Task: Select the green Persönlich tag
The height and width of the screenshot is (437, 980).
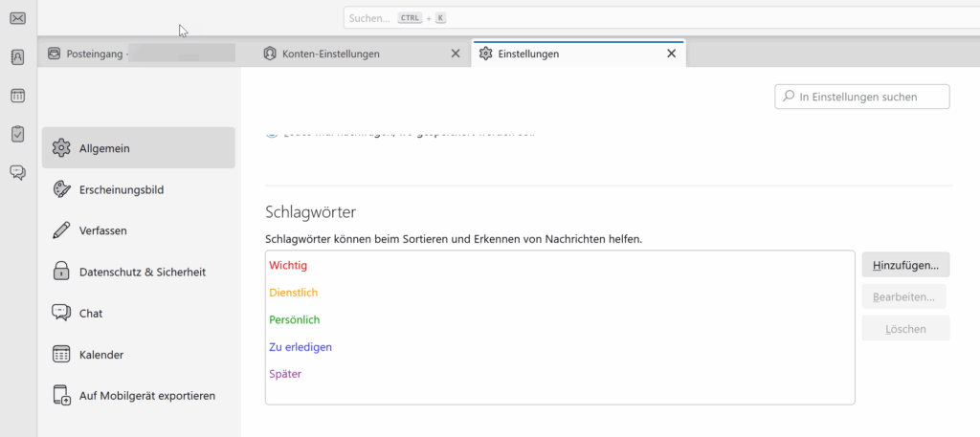Action: pos(295,319)
